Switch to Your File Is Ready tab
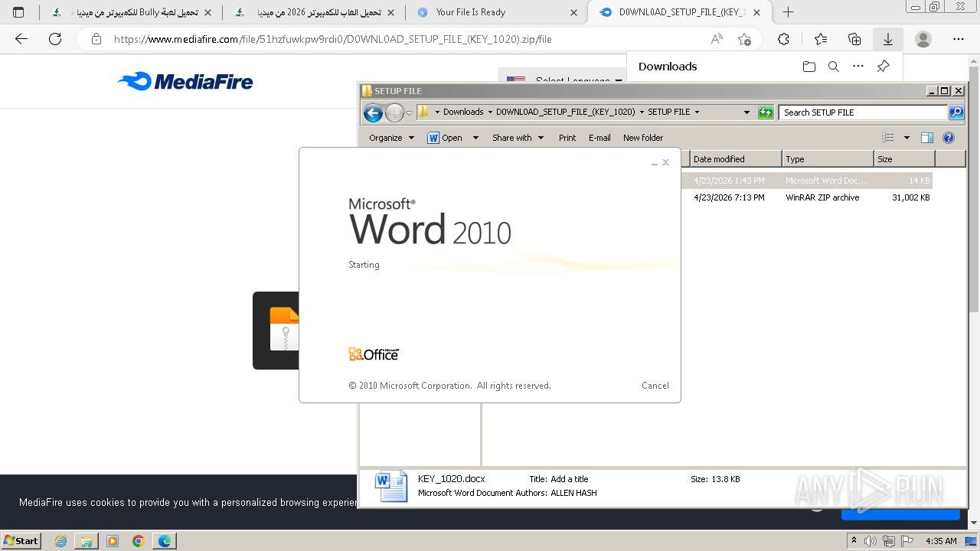 point(498,12)
